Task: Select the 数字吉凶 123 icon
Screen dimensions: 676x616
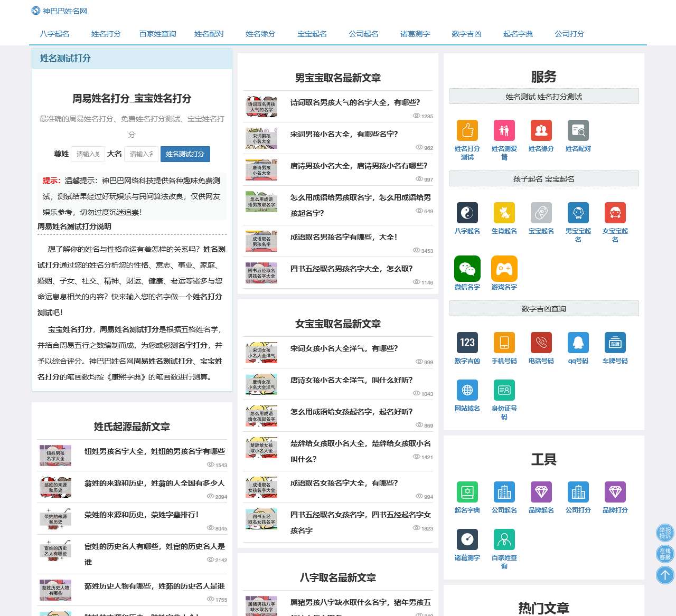Action: (467, 342)
